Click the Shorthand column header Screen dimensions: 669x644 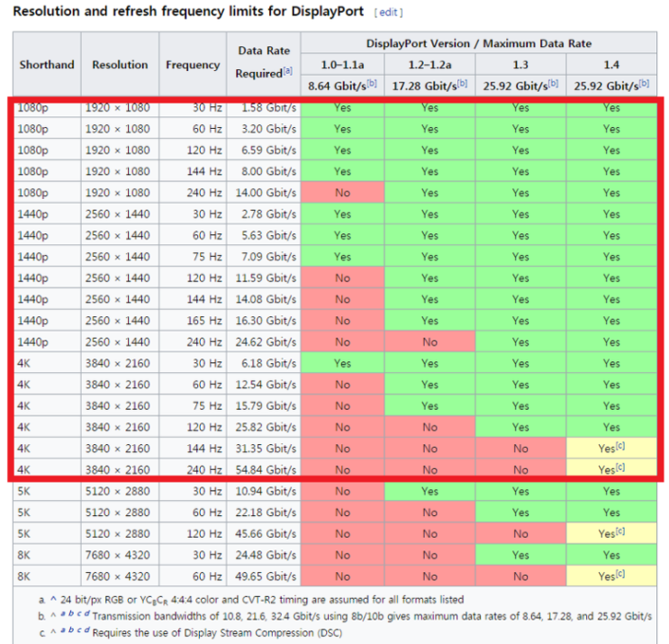(47, 65)
